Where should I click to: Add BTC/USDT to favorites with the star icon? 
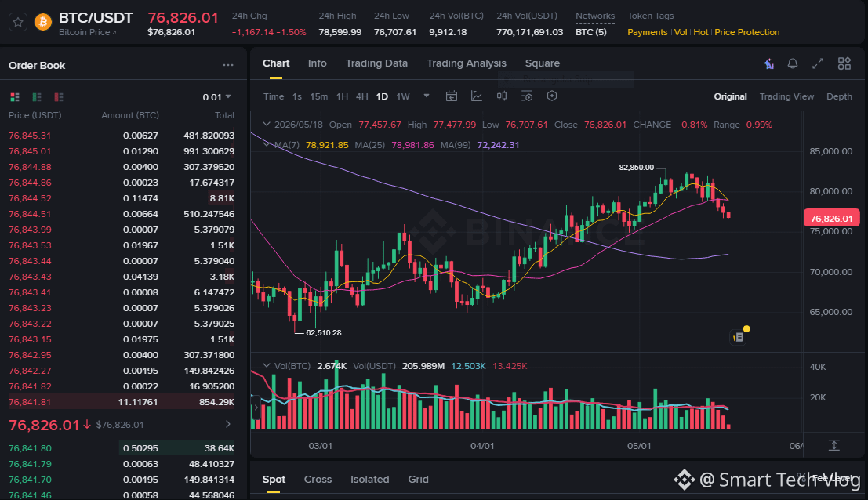coord(18,22)
